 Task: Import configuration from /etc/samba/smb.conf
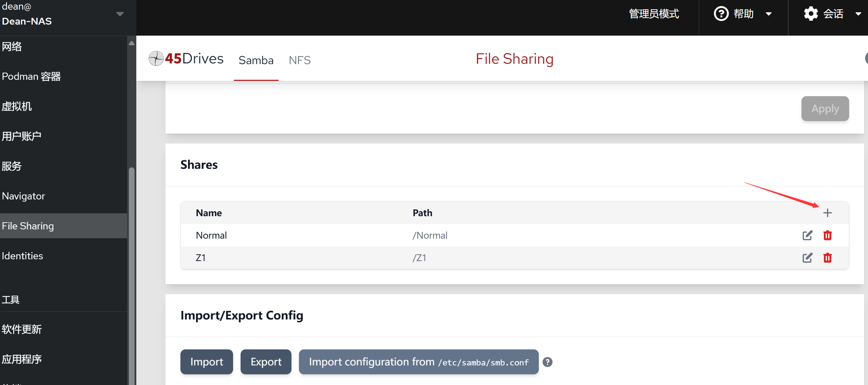tap(419, 362)
